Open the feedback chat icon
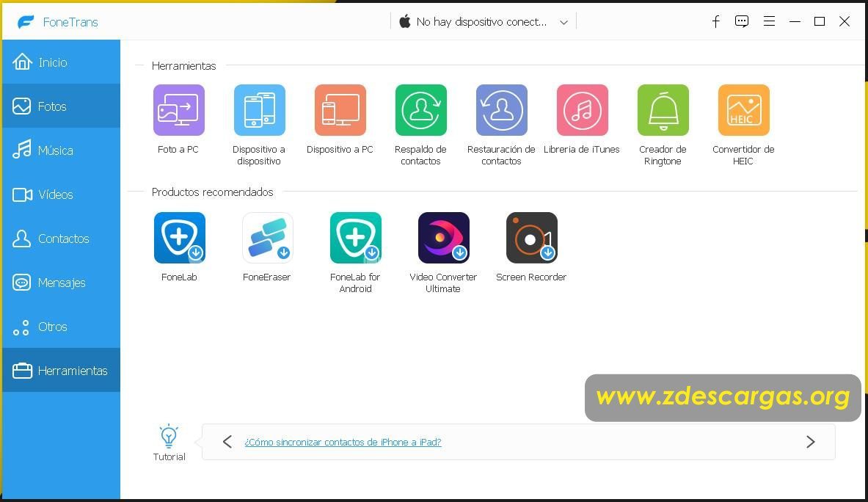 742,21
